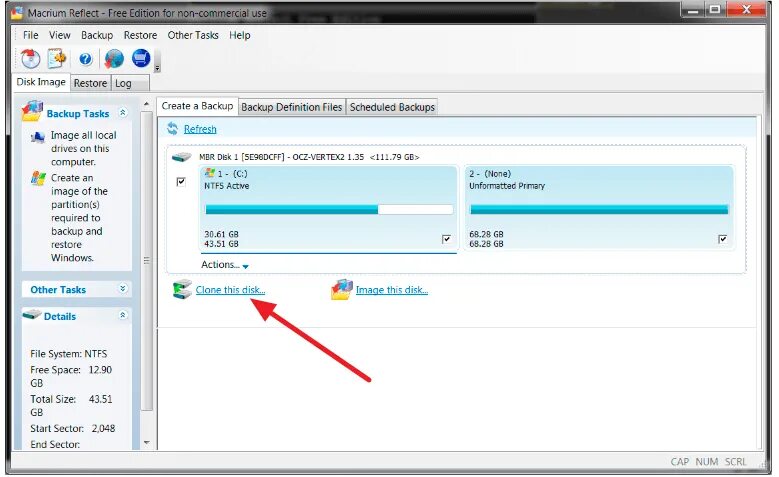The width and height of the screenshot is (779, 477).
Task: Click the MBR Disk 1 drive icon
Action: 181,157
